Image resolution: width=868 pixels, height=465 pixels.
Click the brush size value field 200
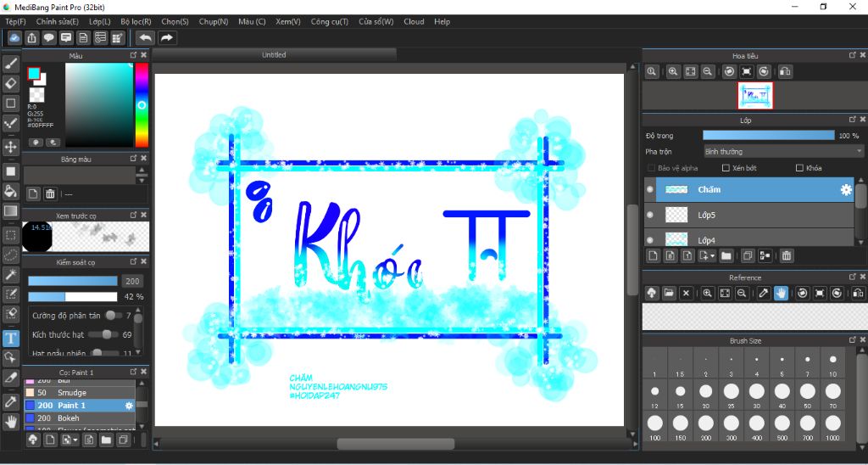point(133,281)
